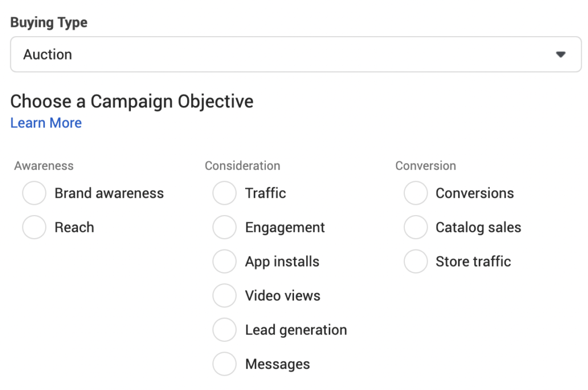The image size is (588, 390).
Task: Pick the Messages objective radio button
Action: point(225,364)
